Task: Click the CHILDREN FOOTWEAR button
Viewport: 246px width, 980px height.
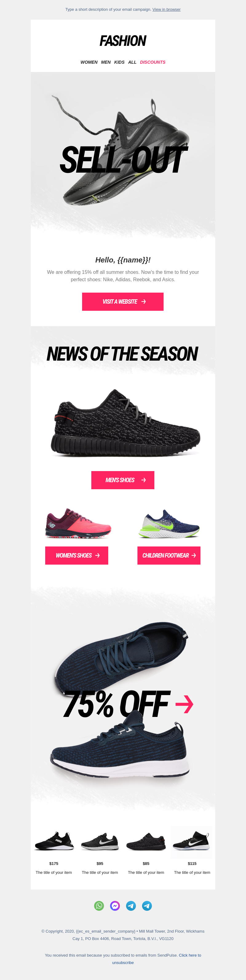Action: point(169,555)
